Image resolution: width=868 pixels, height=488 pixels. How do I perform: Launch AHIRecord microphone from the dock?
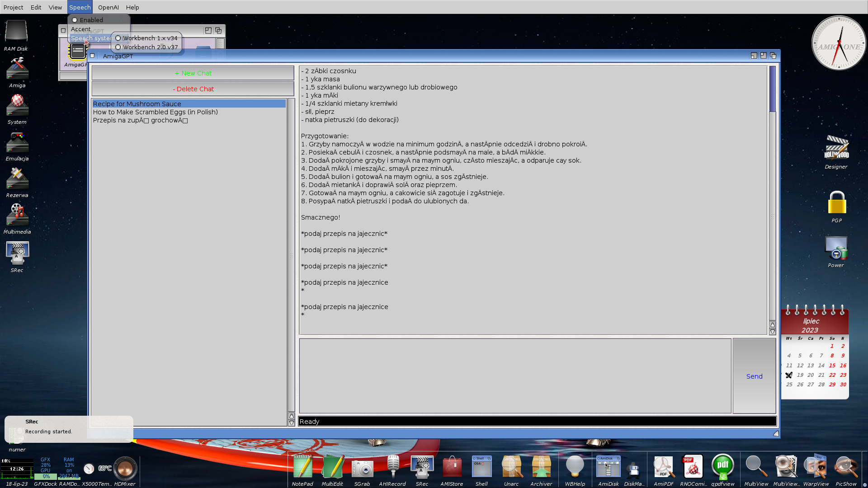392,467
